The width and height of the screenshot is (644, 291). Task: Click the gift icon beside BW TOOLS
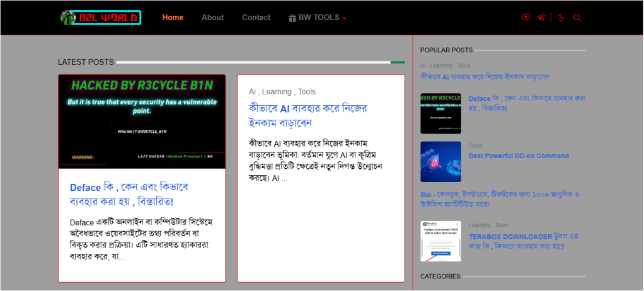292,18
